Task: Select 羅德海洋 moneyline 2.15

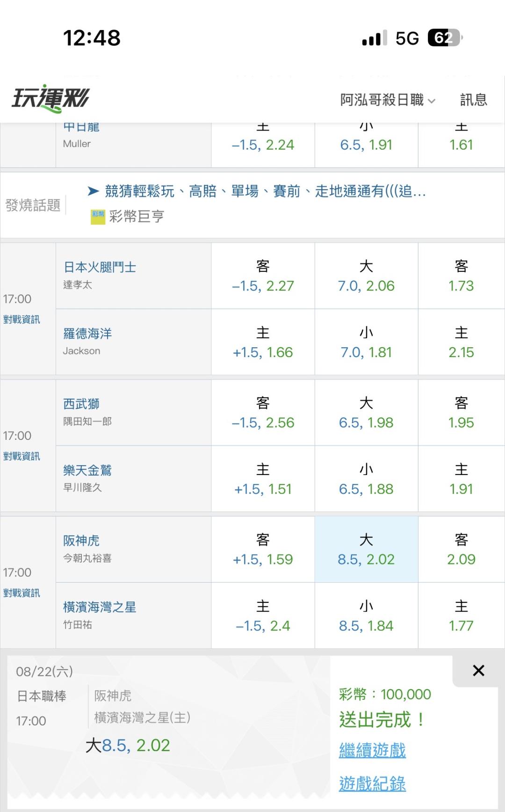Action: 462,342
